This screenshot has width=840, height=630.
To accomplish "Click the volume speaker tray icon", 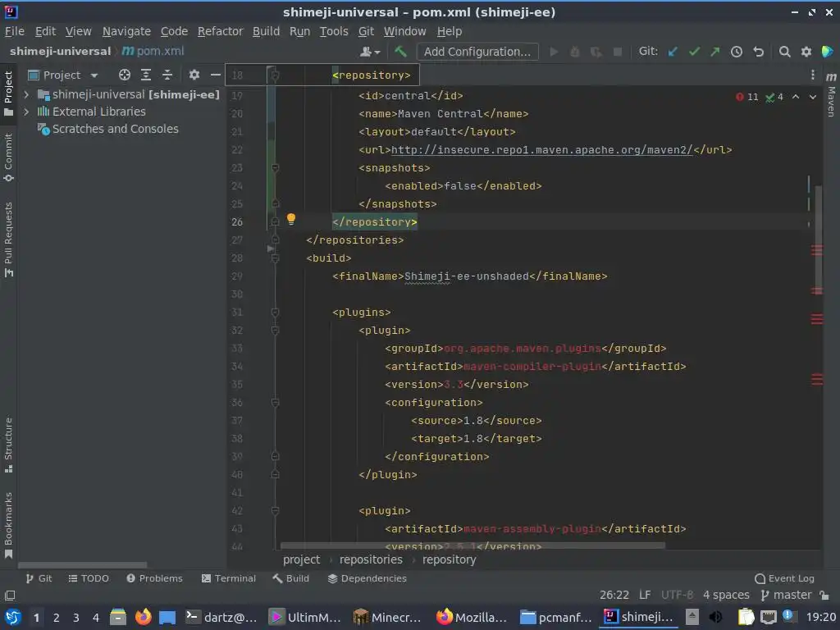I will (715, 617).
